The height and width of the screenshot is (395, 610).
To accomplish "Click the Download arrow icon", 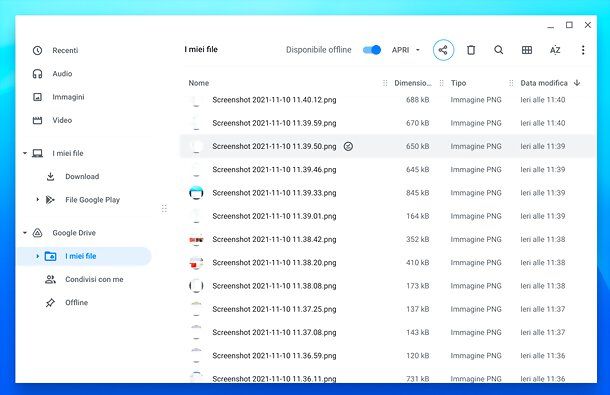I will 50,177.
